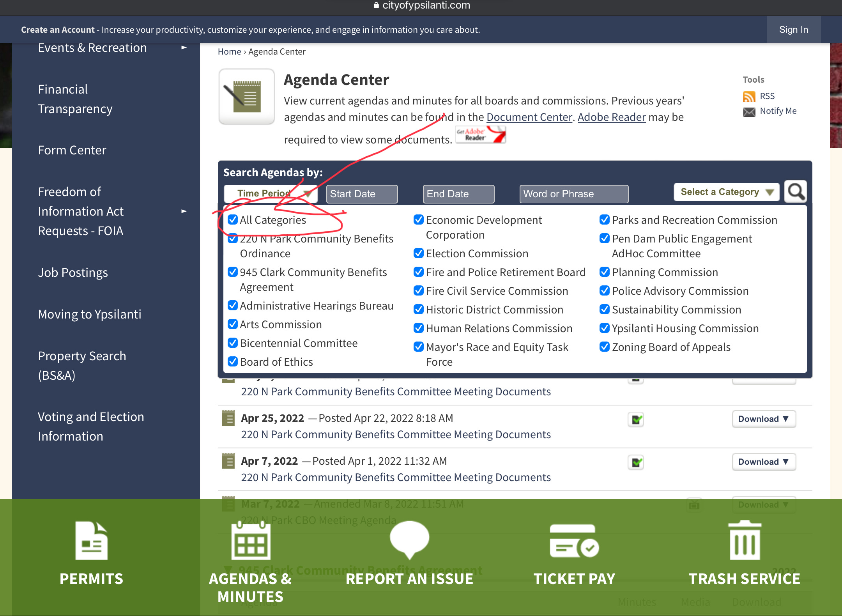Uncheck the All Categories checkbox
The image size is (842, 616).
[x=233, y=219]
